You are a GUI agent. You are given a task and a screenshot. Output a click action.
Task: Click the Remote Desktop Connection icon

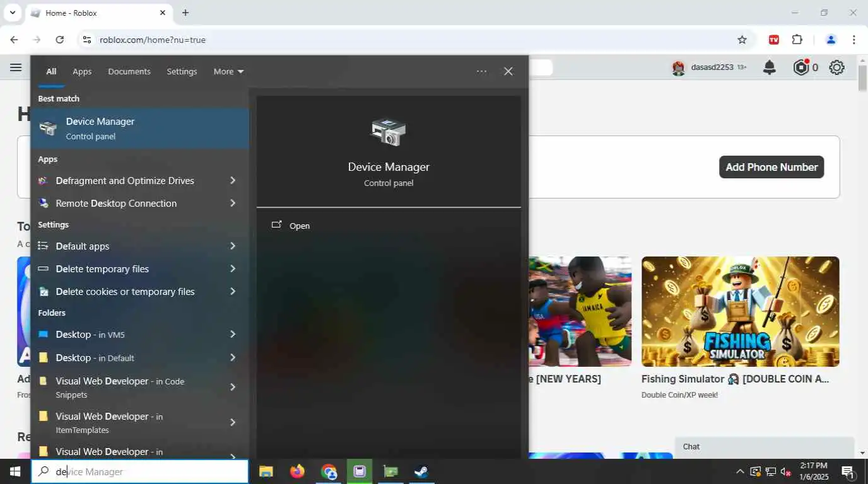43,204
